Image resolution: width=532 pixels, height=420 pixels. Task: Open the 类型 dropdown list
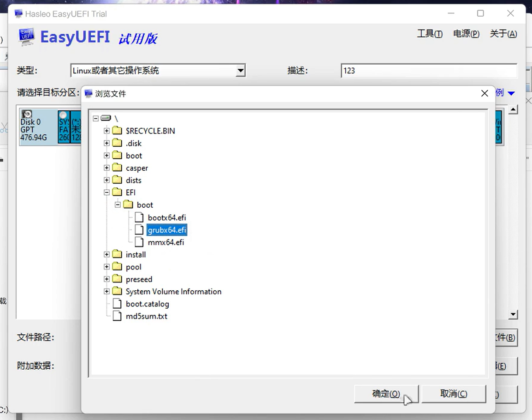[241, 71]
